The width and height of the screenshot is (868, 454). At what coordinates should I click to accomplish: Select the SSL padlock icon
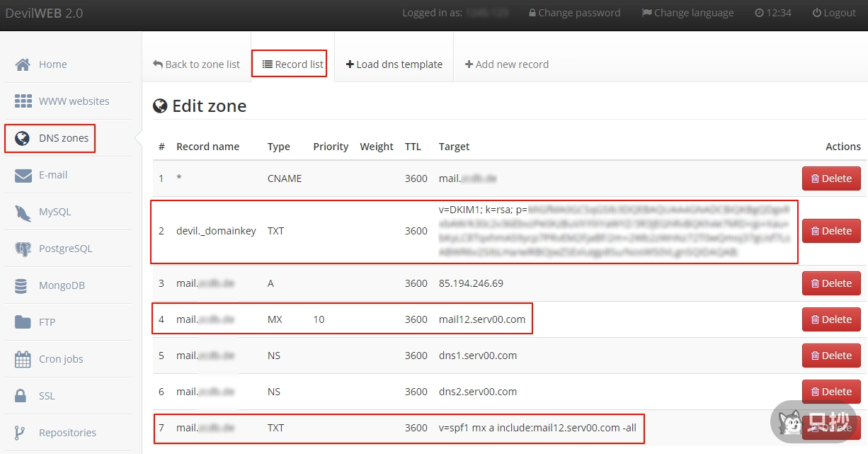click(x=23, y=395)
